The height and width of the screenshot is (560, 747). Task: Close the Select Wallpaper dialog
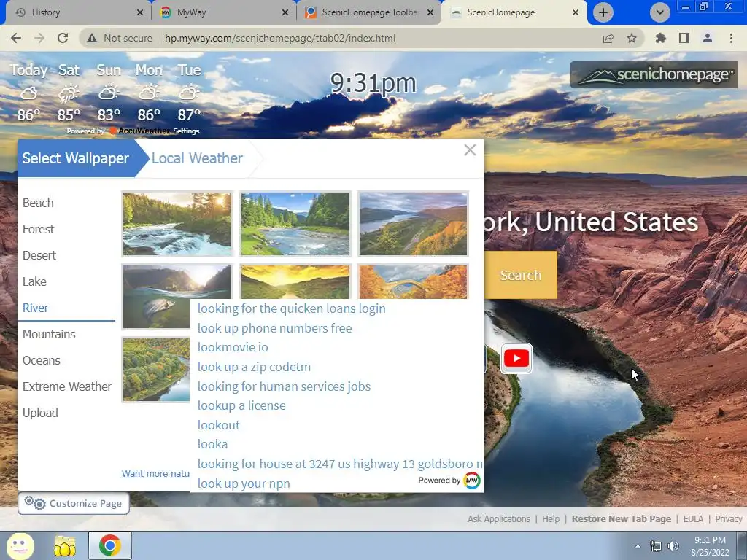[x=470, y=150]
